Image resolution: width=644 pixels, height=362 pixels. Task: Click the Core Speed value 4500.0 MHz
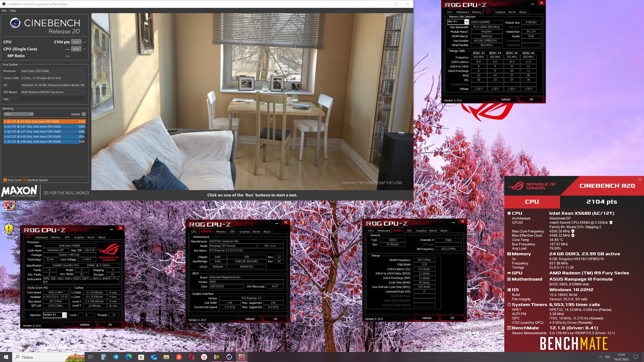pos(55,292)
